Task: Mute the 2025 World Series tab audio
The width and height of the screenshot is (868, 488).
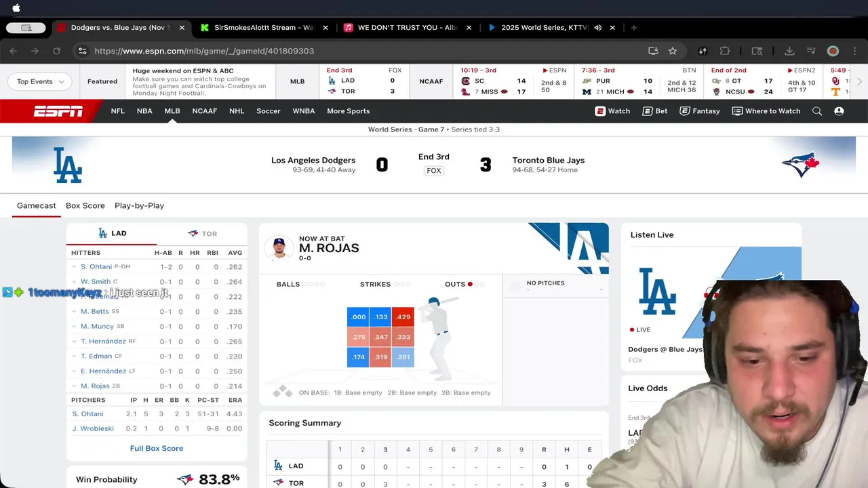Action: (597, 28)
